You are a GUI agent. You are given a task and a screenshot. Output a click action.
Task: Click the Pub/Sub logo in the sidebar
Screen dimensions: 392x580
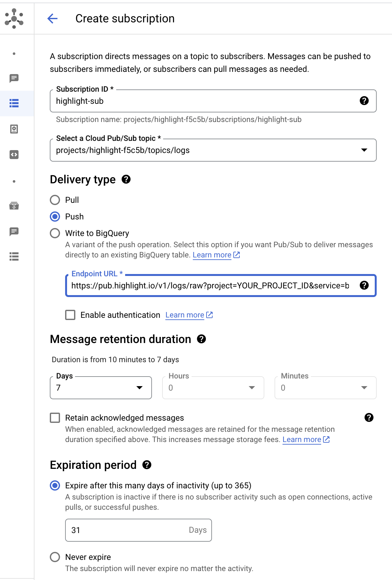click(x=14, y=19)
